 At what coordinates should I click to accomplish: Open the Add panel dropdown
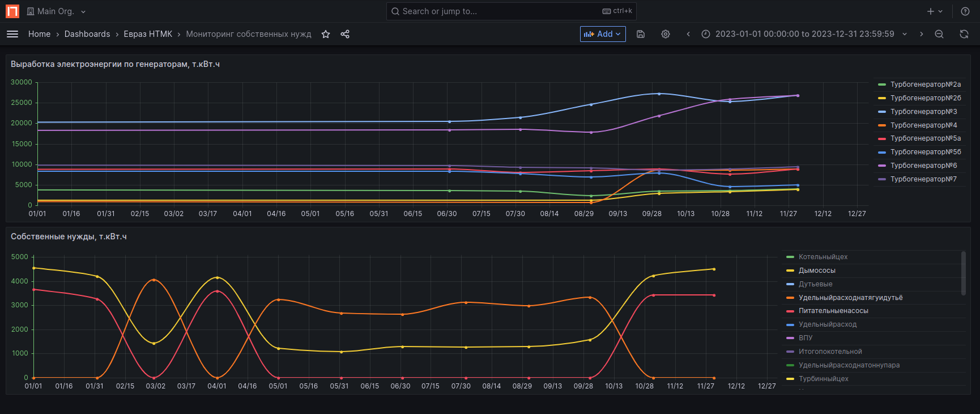click(603, 34)
